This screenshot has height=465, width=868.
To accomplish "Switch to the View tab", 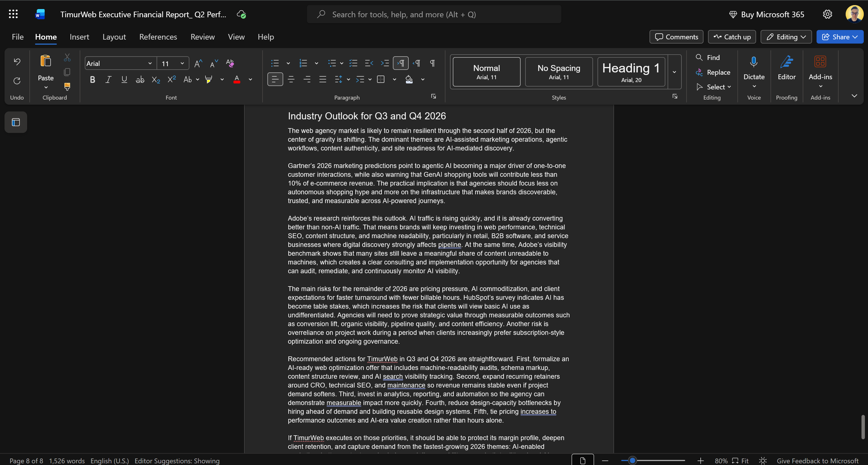I will (236, 37).
